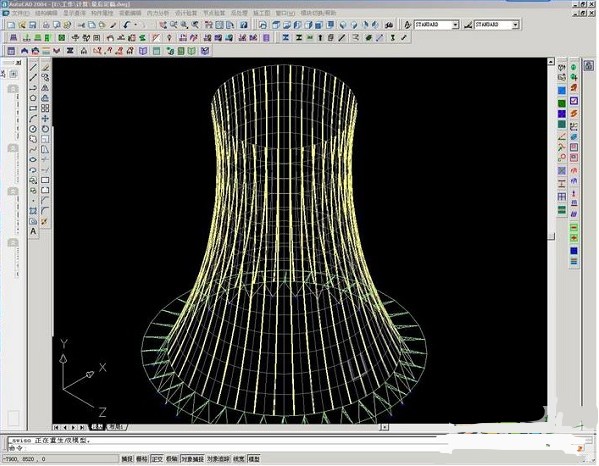Image resolution: width=599 pixels, height=466 pixels.
Task: Open the 内力分析 menu
Action: [x=158, y=13]
